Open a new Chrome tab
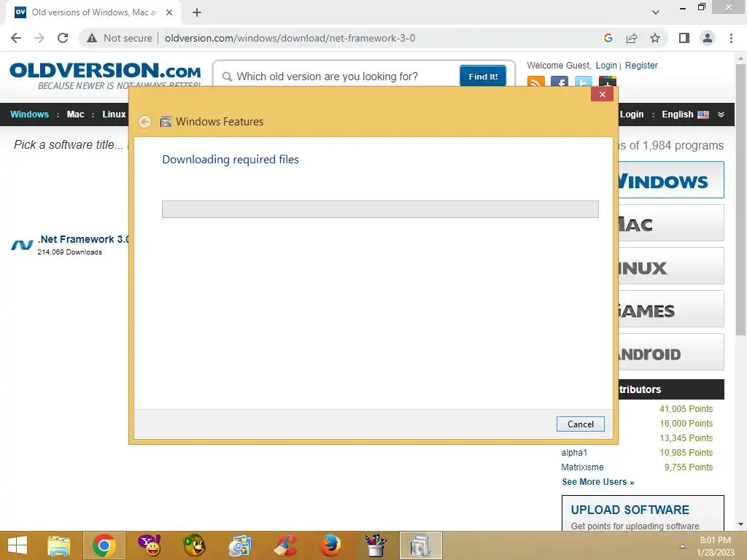 (197, 12)
